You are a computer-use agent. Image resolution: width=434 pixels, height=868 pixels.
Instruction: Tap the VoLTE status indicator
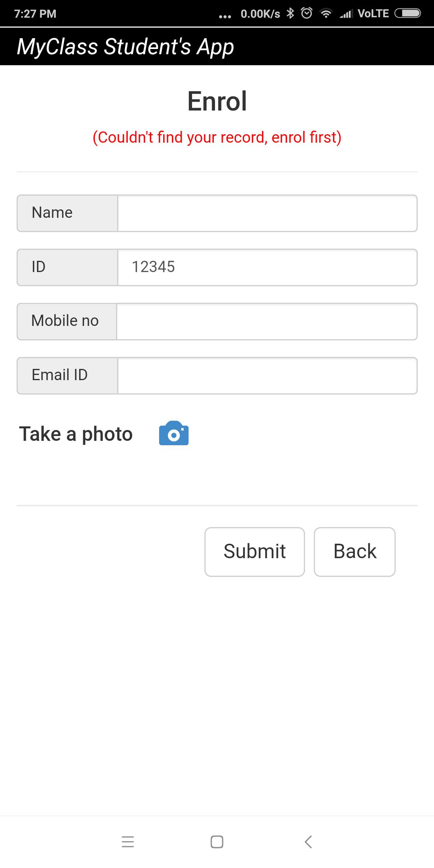[x=374, y=13]
